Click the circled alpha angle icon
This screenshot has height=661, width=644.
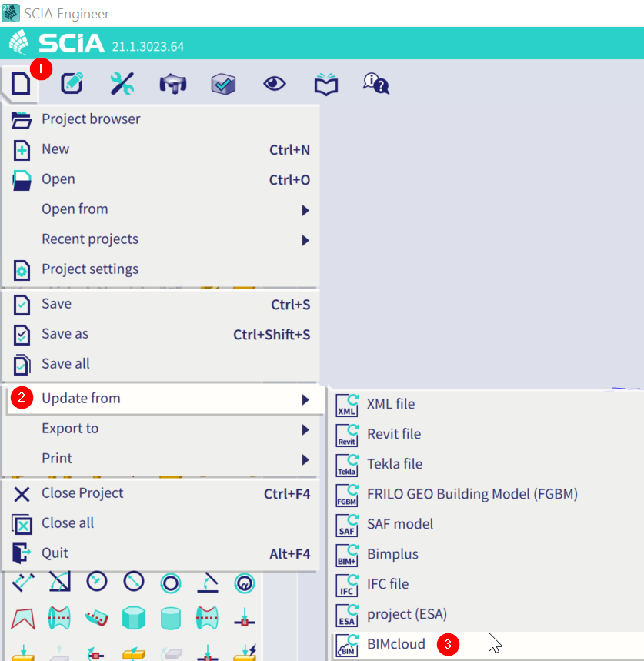pyautogui.click(x=245, y=583)
